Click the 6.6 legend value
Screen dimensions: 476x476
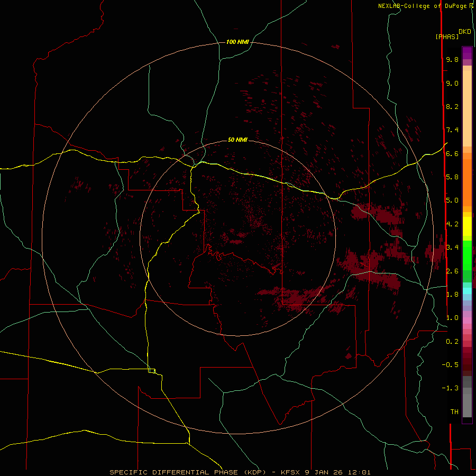[x=452, y=153]
